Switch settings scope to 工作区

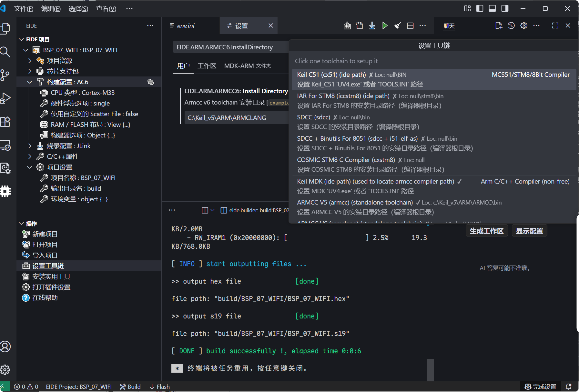(x=207, y=65)
